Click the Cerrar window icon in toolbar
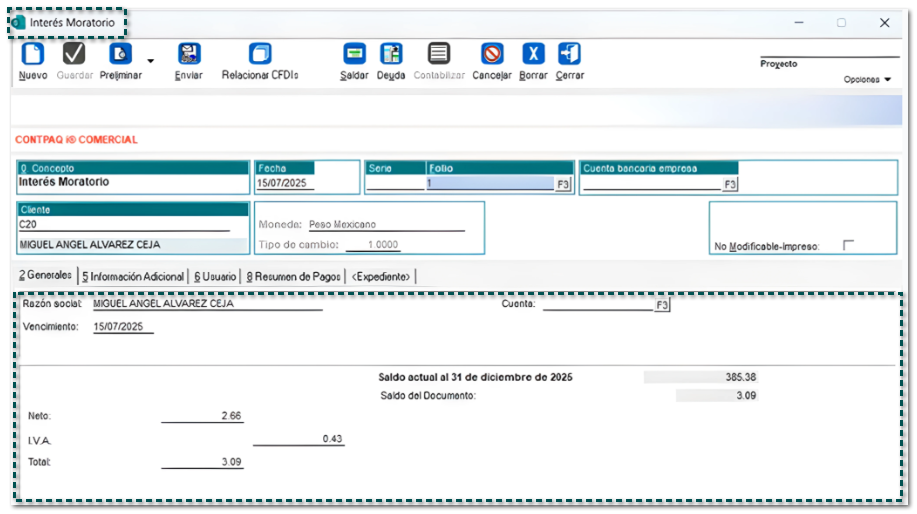 (x=569, y=54)
